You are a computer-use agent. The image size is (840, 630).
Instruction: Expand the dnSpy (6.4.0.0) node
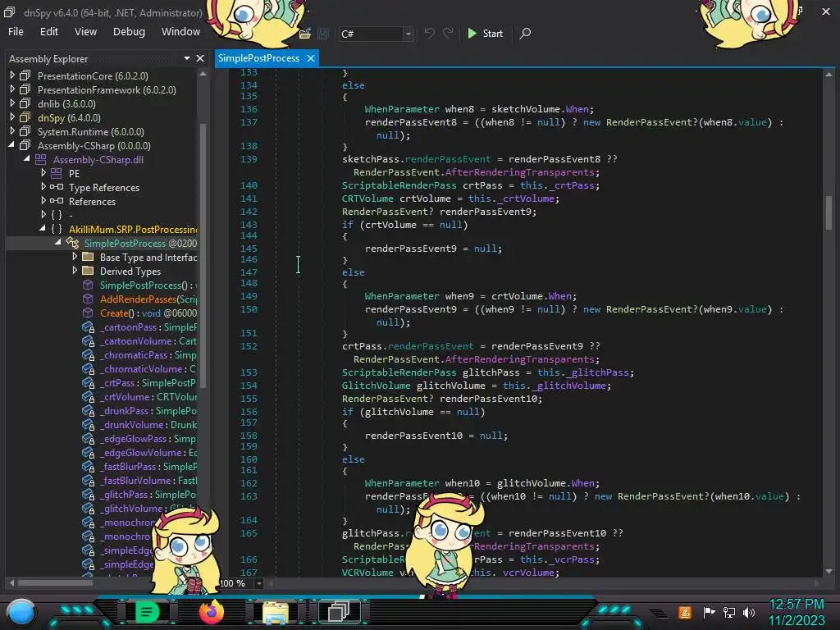pos(12,117)
